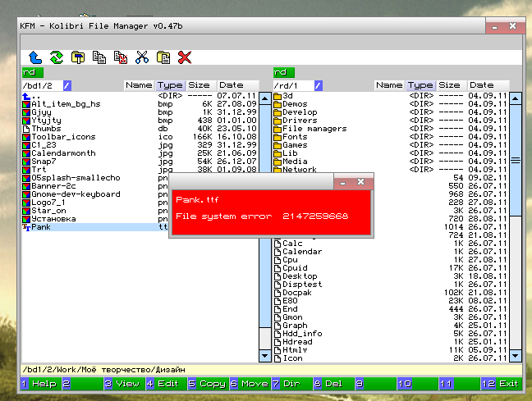The image size is (532, 401).
Task: Click the green refresh arrows icon
Action: pos(56,57)
